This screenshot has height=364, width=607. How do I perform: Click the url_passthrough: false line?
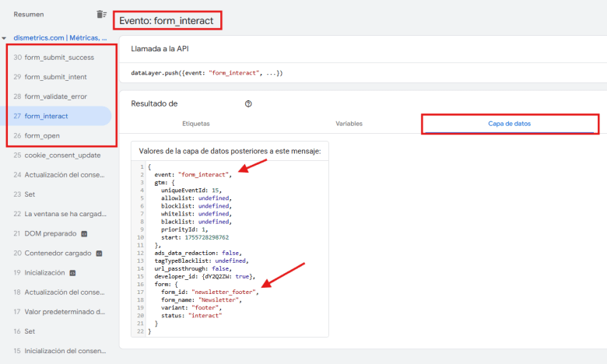[x=193, y=268]
